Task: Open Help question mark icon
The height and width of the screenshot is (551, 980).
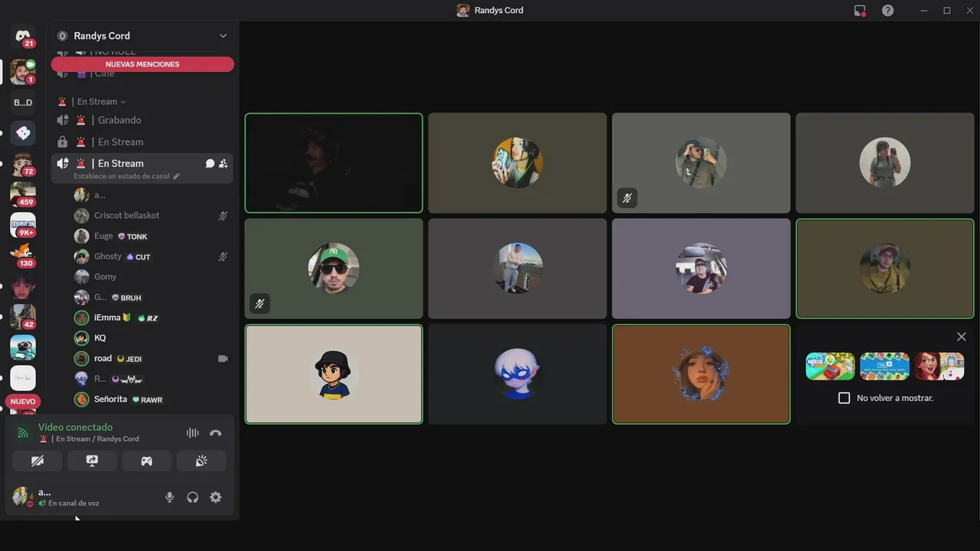Action: 887,10
